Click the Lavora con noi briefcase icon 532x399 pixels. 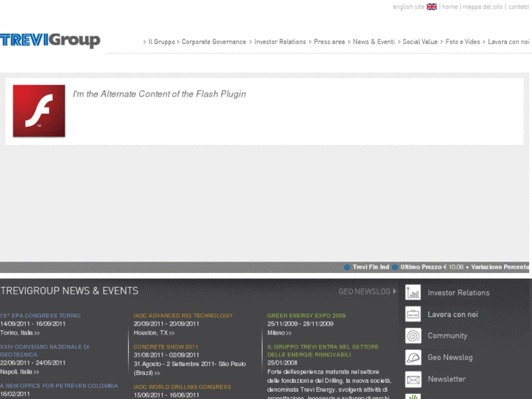tap(413, 314)
